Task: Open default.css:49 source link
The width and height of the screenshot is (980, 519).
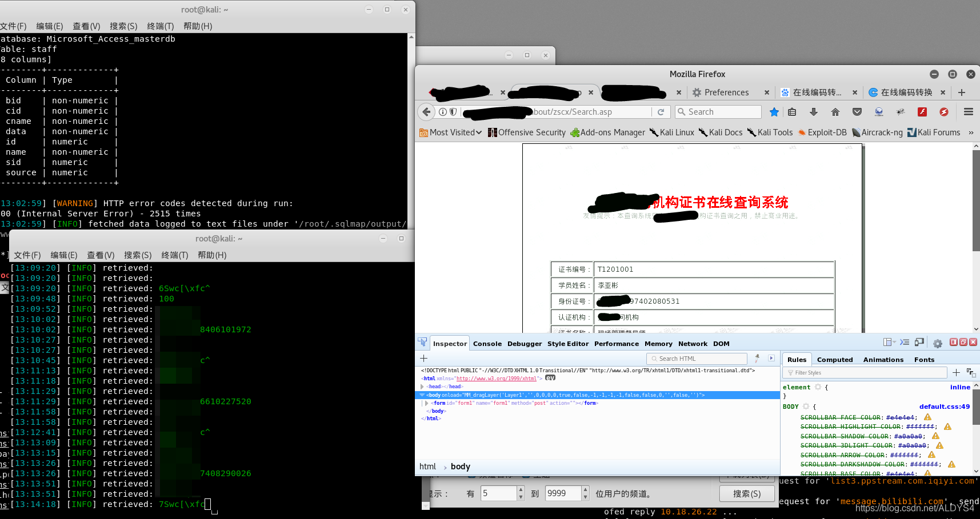Action: coord(945,407)
